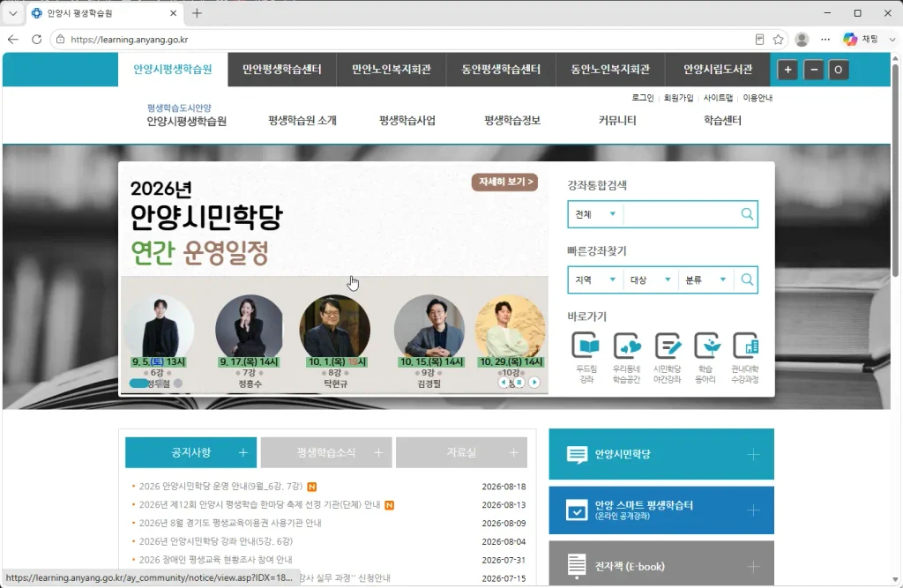Image resolution: width=903 pixels, height=588 pixels.
Task: Click the 탁현규 lecturer photo
Action: (334, 326)
